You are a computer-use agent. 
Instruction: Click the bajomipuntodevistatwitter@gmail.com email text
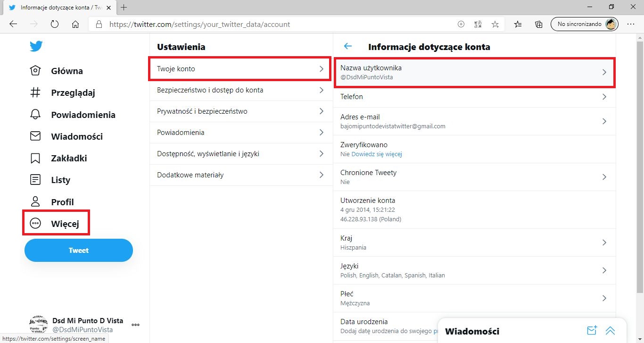tap(393, 126)
